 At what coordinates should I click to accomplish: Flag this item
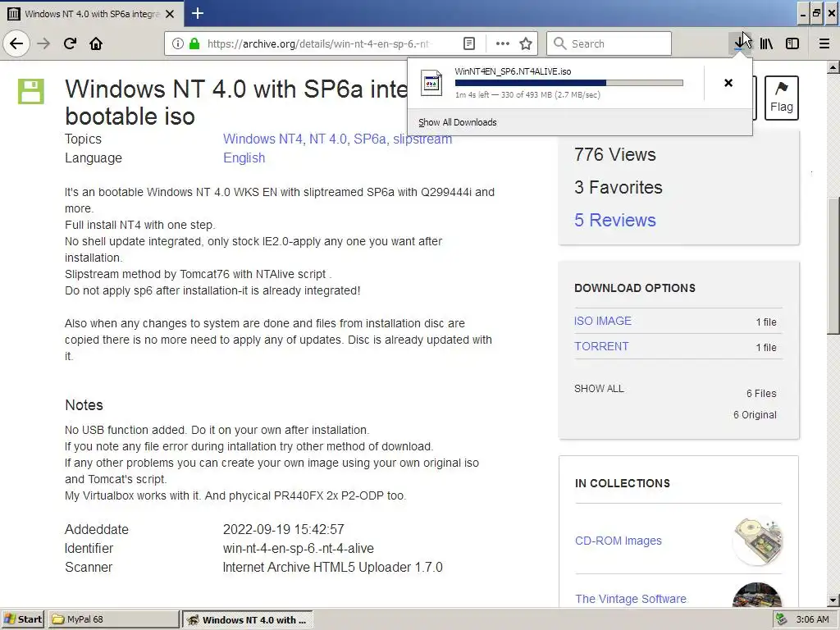pos(782,98)
